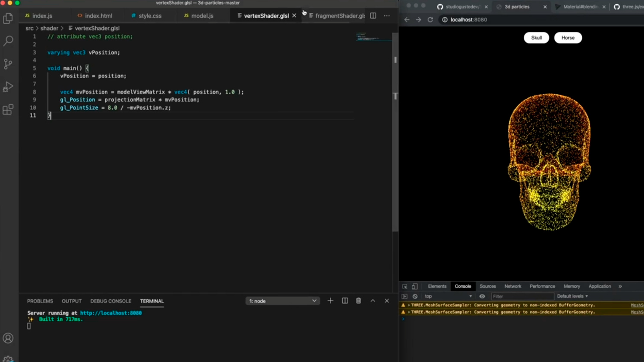Open the 'Default levels' dropdown
The image size is (644, 362).
pos(572,296)
